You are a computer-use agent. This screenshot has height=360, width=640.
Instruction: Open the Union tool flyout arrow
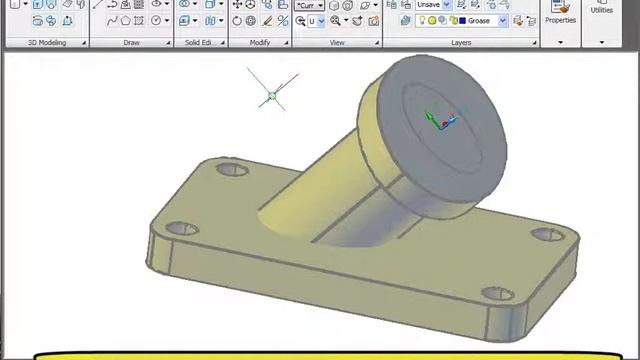(x=195, y=4)
